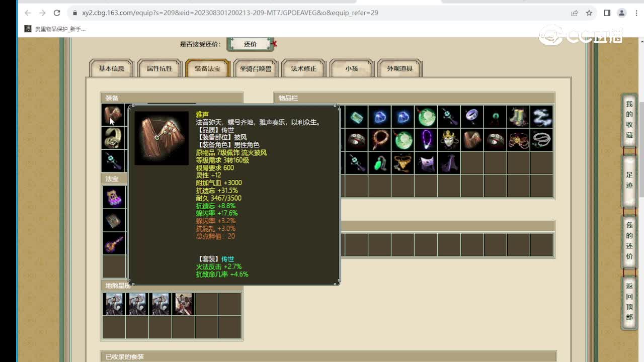Open the cyan rectangular gem in inventory
The image size is (644, 362).
[357, 117]
